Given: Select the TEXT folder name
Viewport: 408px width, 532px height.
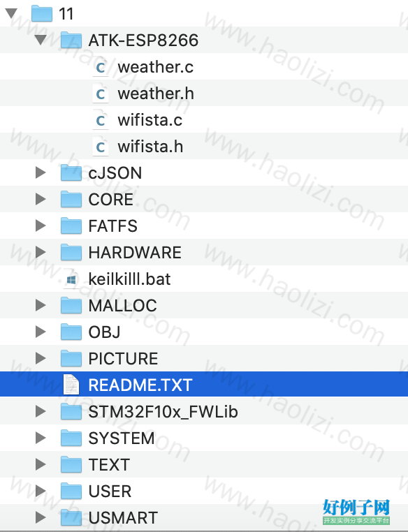Looking at the screenshot, I should point(109,465).
